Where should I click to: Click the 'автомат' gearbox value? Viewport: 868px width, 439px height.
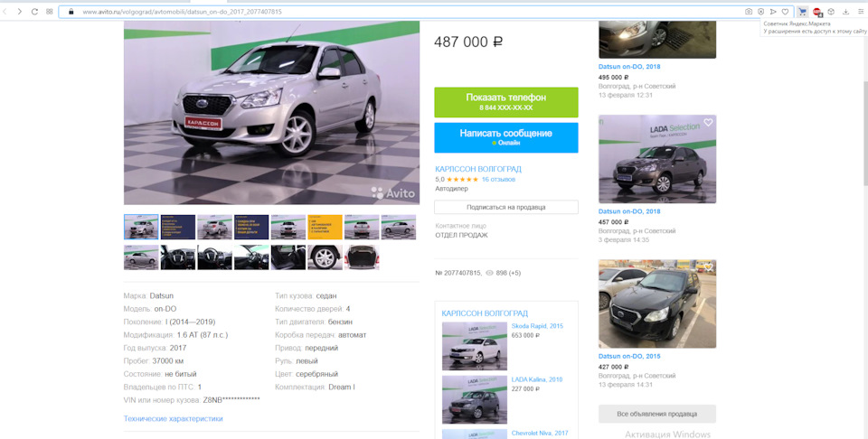pyautogui.click(x=352, y=335)
